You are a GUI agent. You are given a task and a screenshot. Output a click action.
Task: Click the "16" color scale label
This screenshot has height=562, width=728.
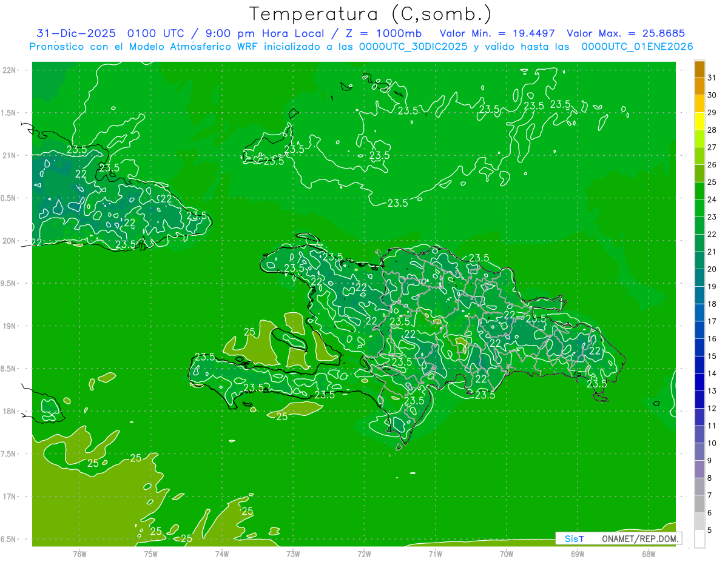712,338
